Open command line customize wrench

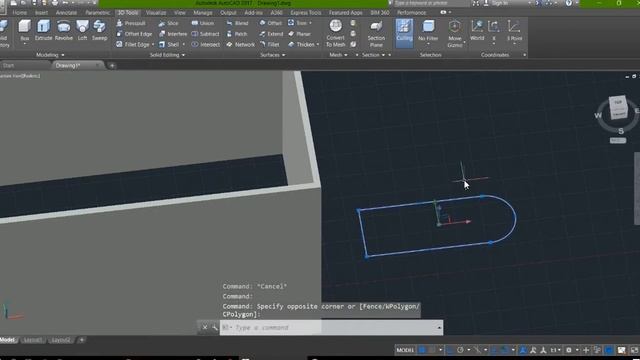coord(215,327)
